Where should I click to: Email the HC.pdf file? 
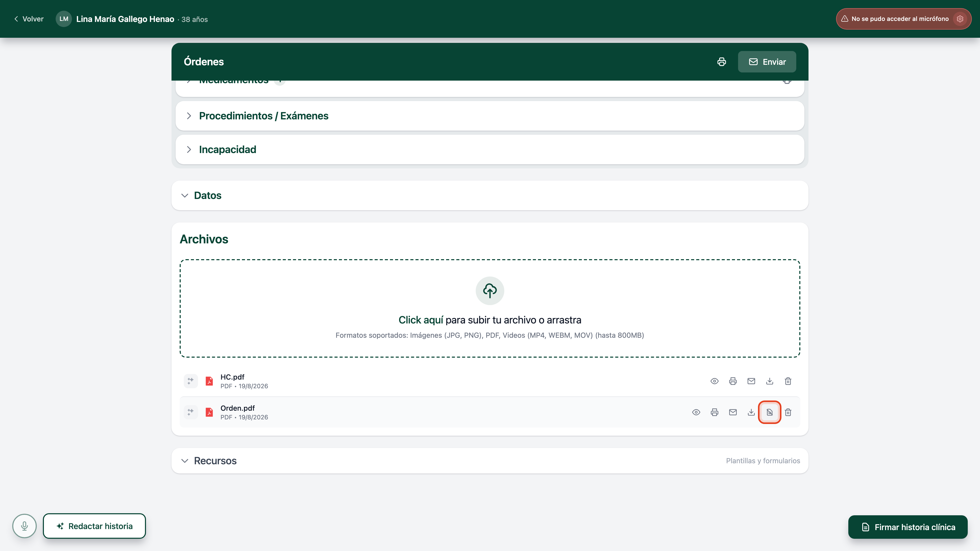click(751, 381)
